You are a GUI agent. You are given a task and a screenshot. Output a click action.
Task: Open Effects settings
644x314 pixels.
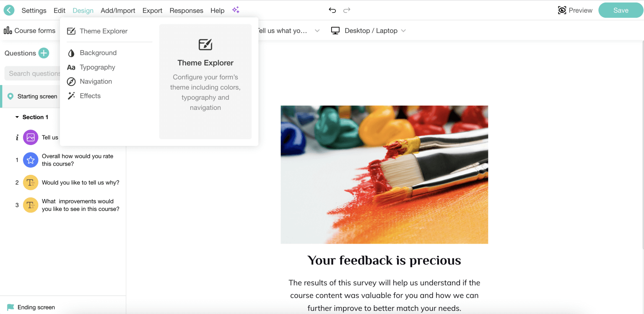click(x=90, y=96)
